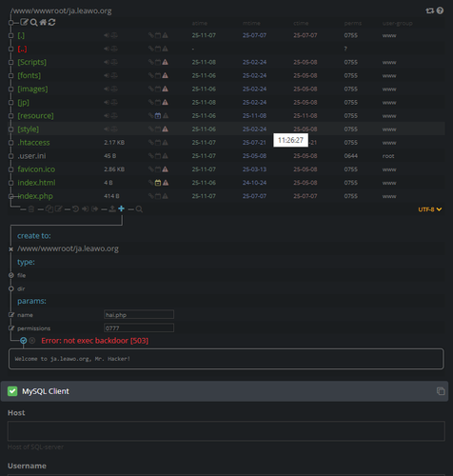Tick the checkbox for .htaccess file
The image size is (453, 476).
coord(11,143)
